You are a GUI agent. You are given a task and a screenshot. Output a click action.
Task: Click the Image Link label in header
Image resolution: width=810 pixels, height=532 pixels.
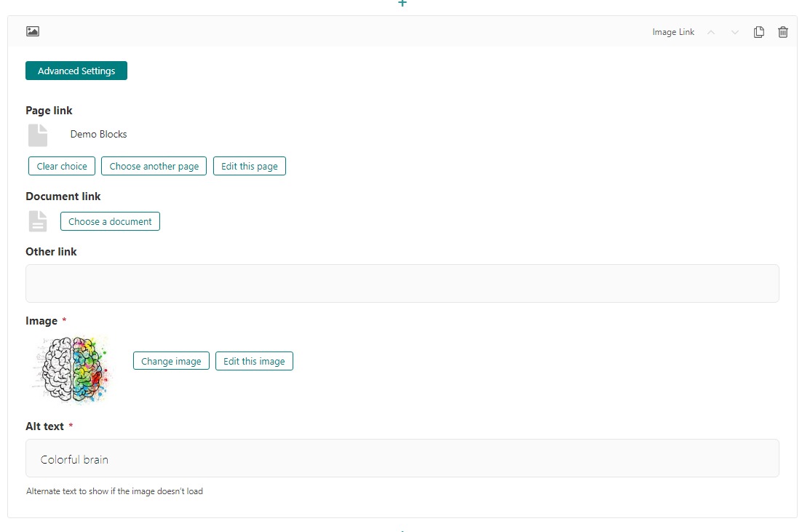[673, 32]
